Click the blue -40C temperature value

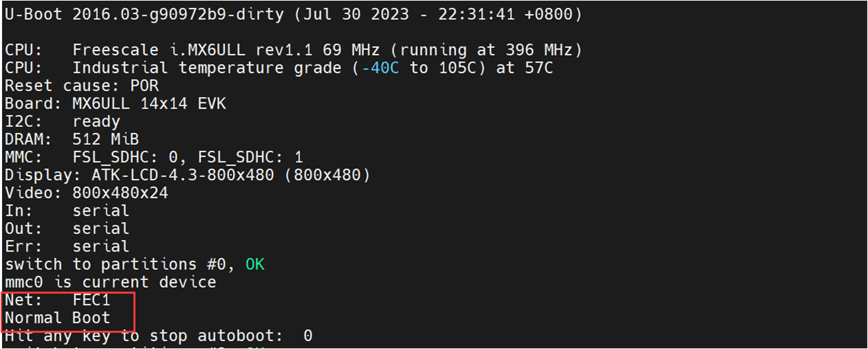(381, 68)
